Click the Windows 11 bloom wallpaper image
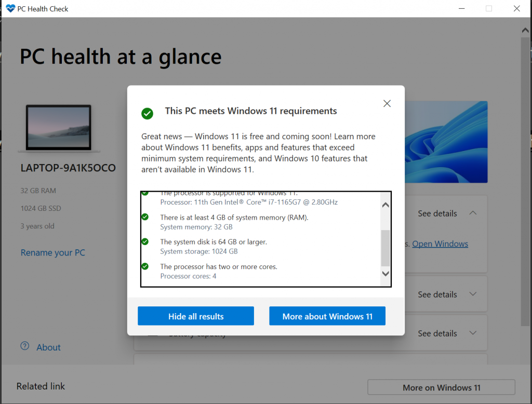532x404 pixels. pos(446,142)
